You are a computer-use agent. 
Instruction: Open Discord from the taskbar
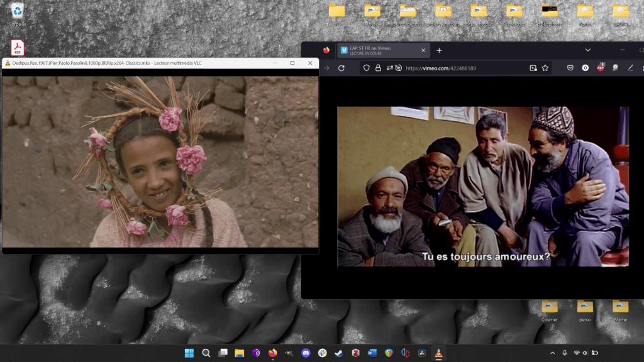click(306, 353)
